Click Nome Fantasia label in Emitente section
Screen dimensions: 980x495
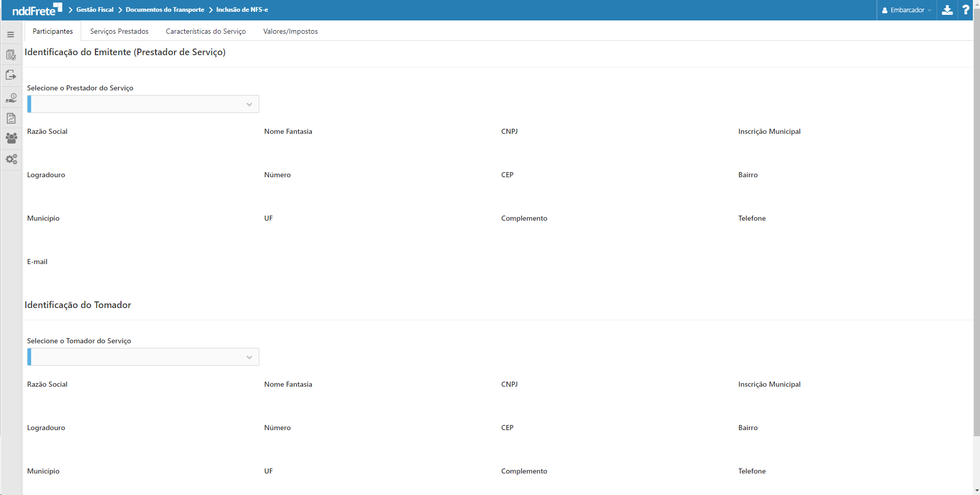[288, 131]
